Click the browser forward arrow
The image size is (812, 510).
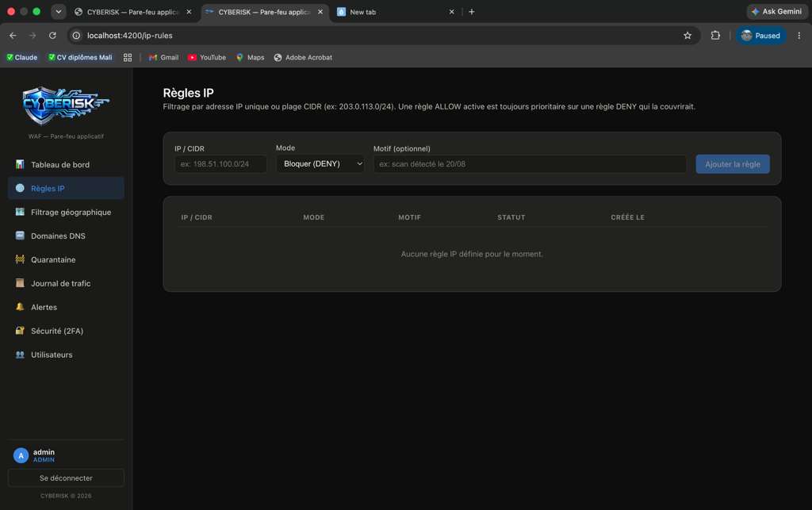tap(33, 35)
